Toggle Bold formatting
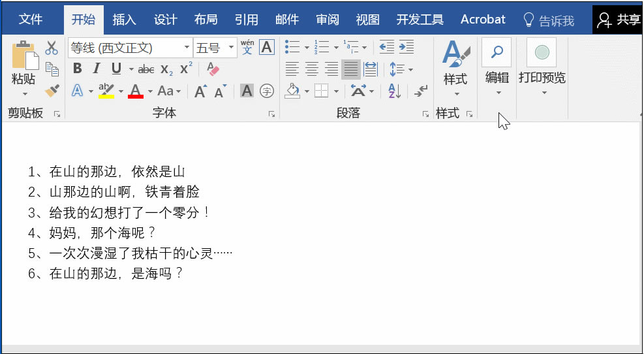Screen dimensions: 644x354 tap(77, 68)
